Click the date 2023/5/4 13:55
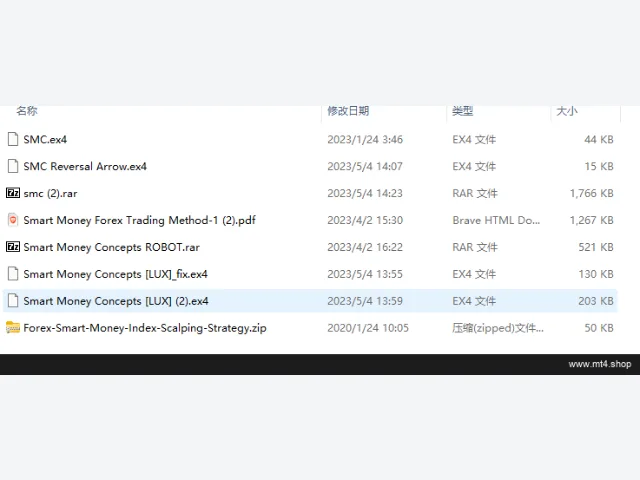This screenshot has height=480, width=640. click(365, 274)
